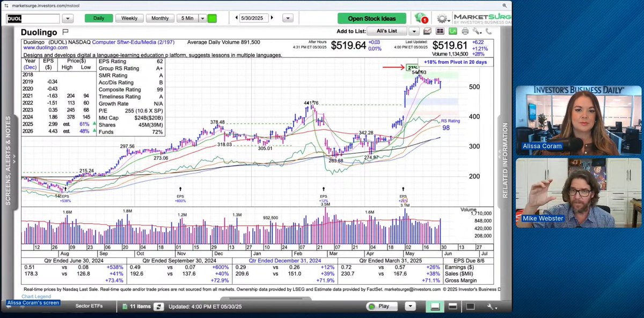Click the EPS +538% marker in August
The height and width of the screenshot is (318, 644).
65,198
